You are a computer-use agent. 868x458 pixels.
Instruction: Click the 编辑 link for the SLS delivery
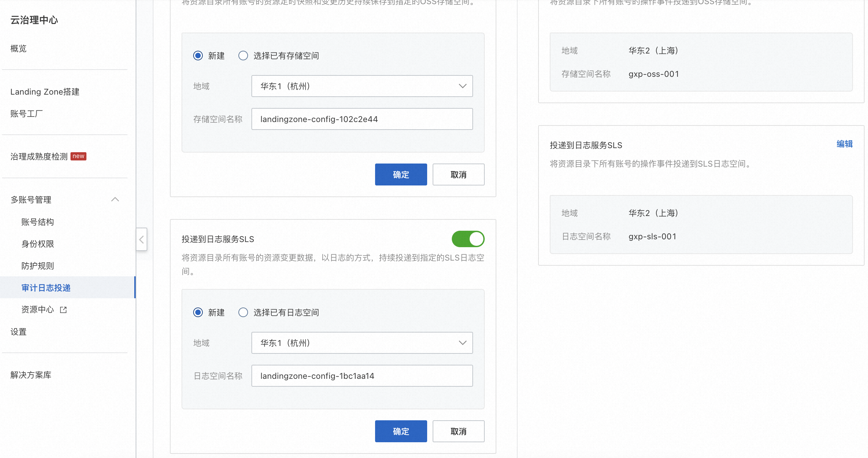[844, 144]
